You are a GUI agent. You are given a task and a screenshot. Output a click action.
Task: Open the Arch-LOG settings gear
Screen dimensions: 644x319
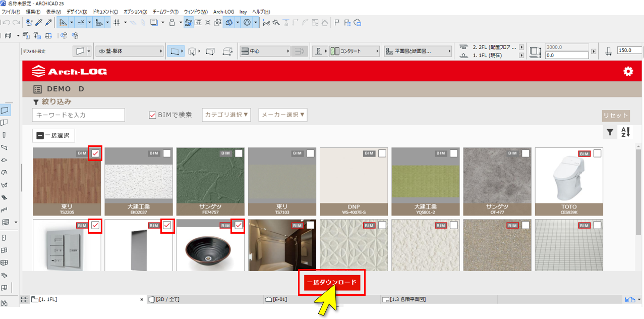point(628,71)
